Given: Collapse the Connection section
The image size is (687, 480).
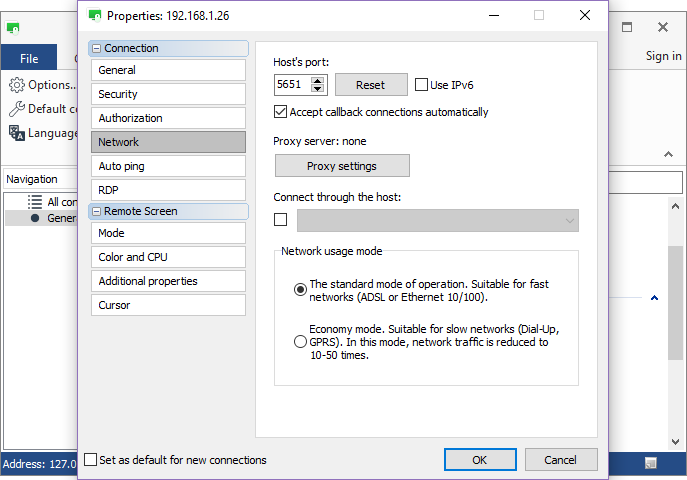Looking at the screenshot, I should point(97,48).
